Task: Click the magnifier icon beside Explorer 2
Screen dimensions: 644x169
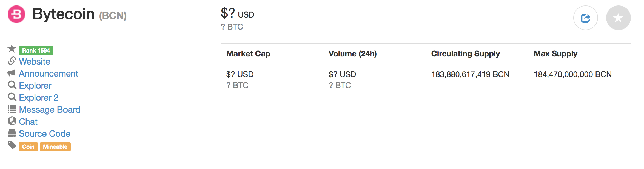Action: [x=12, y=97]
